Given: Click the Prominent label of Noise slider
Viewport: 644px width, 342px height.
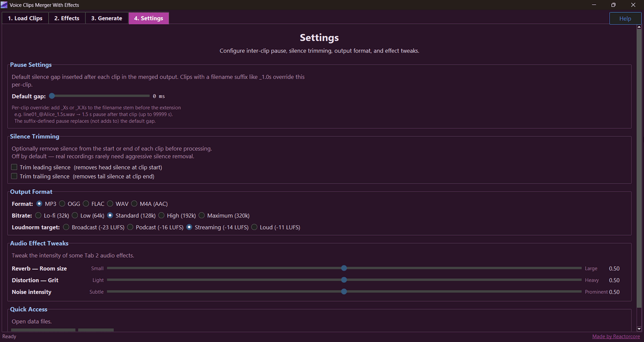Looking at the screenshot, I should pos(596,292).
